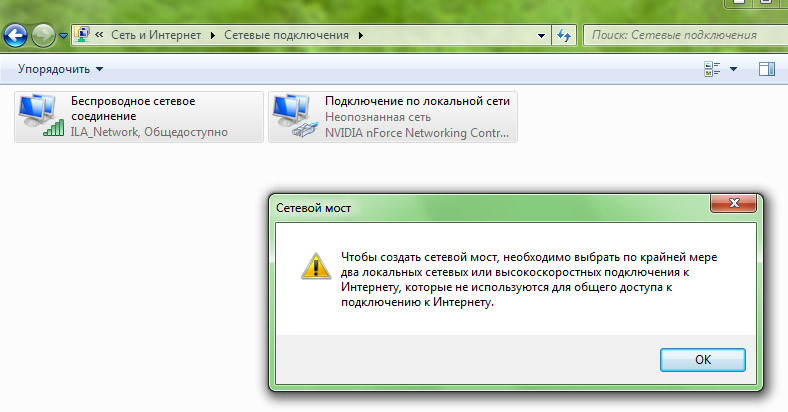Image resolution: width=788 pixels, height=412 pixels.
Task: Go back with the blue Back arrow
Action: (15, 36)
